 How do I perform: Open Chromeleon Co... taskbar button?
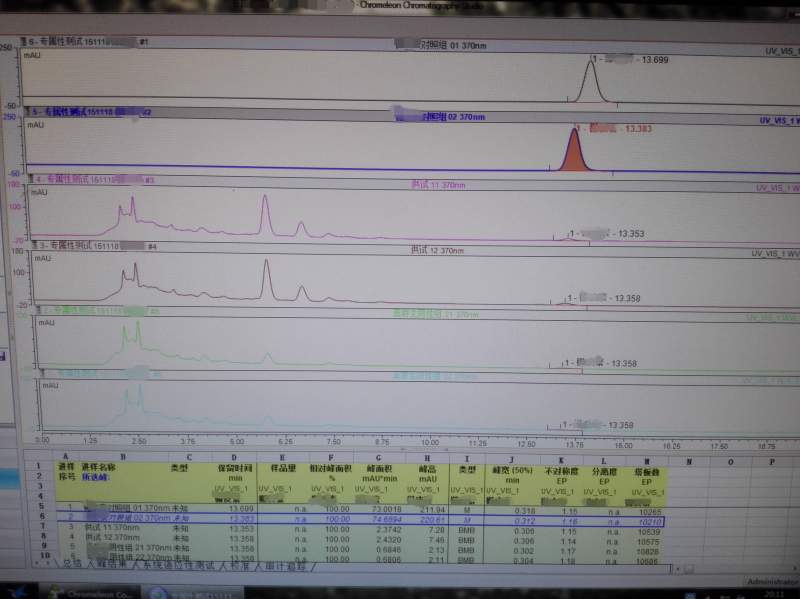90,593
